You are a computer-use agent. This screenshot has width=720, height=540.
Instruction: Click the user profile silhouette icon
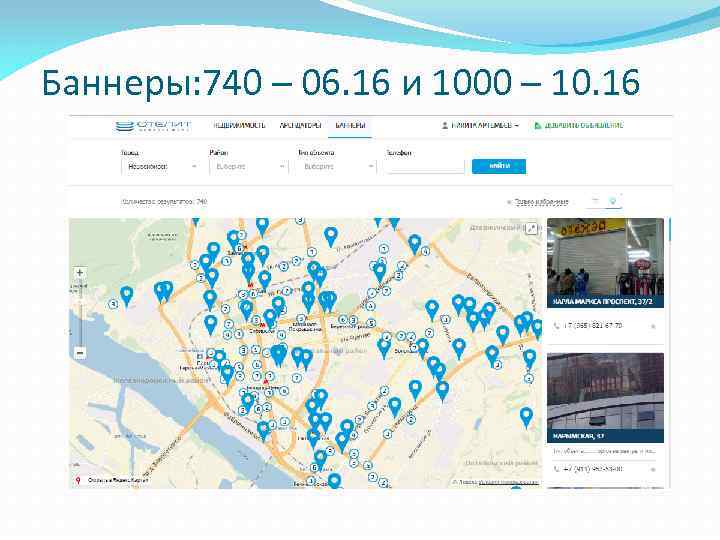pos(444,125)
